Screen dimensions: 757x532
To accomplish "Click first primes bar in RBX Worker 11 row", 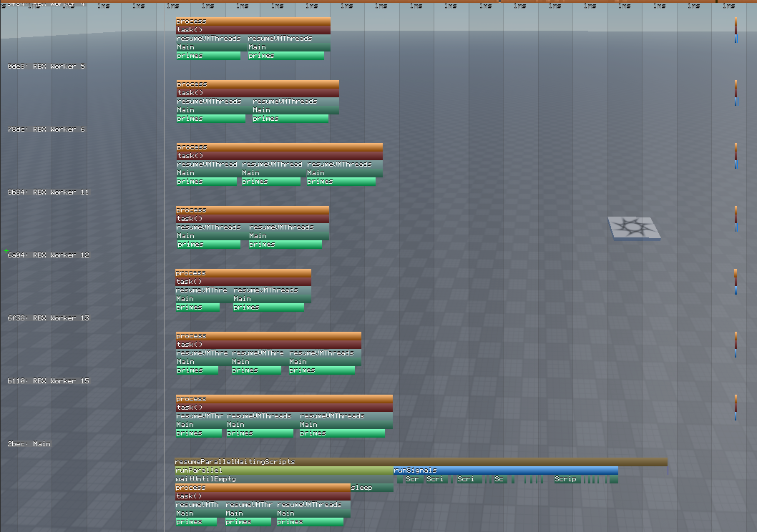I will 208,245.
